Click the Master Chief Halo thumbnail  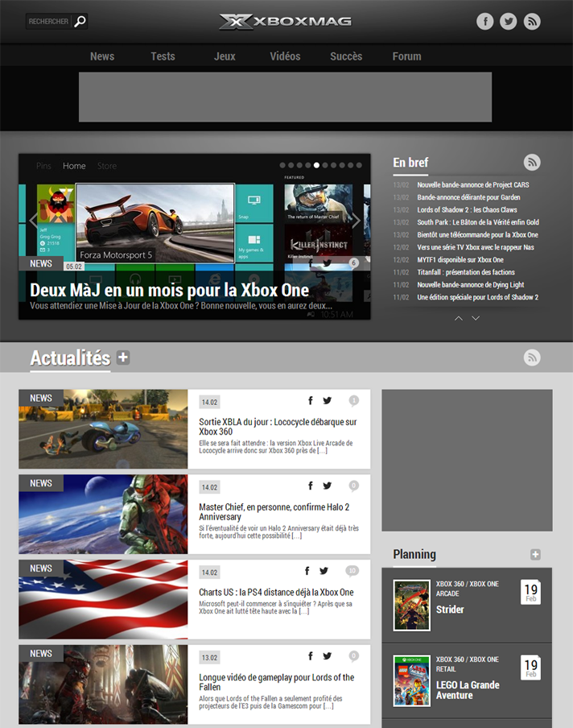tap(103, 514)
